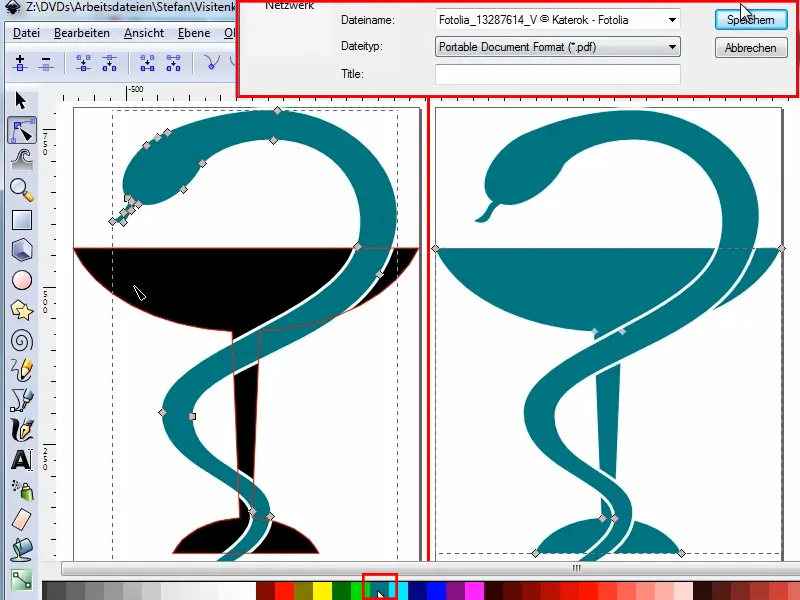
Task: Select the Calligraphy tool
Action: (x=22, y=430)
